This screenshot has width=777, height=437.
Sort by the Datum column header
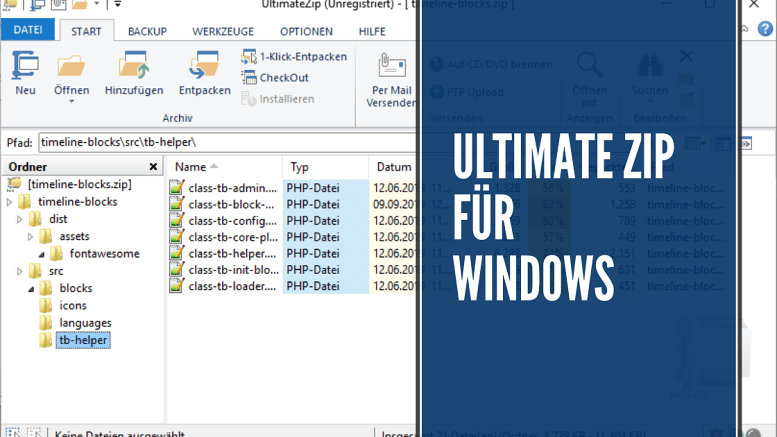pyautogui.click(x=394, y=167)
